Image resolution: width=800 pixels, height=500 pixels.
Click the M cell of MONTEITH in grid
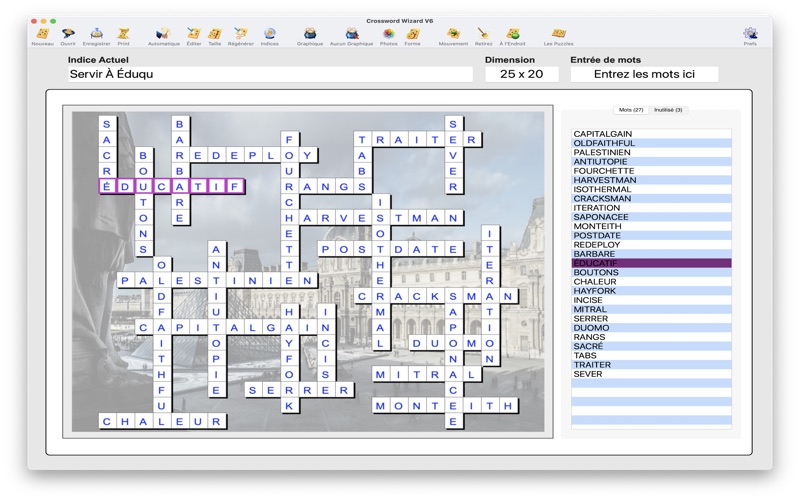pos(380,406)
